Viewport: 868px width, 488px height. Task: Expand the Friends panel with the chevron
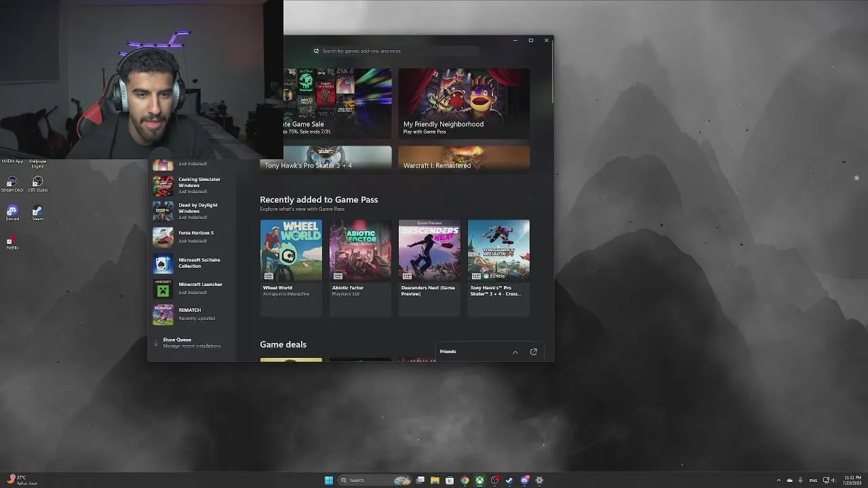click(515, 352)
